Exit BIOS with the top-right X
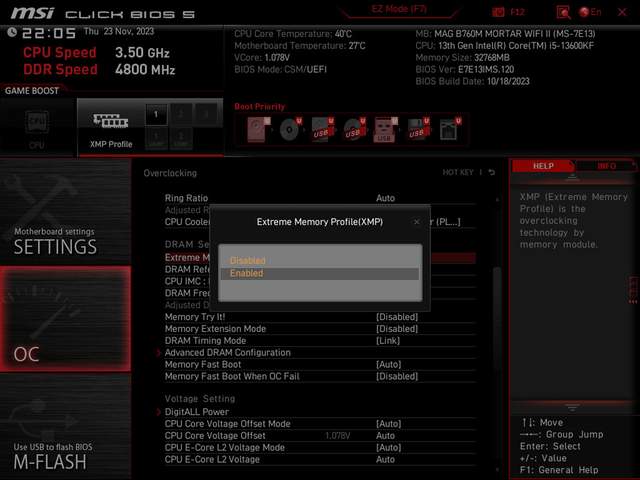Viewport: 640px width, 480px height. click(x=622, y=12)
